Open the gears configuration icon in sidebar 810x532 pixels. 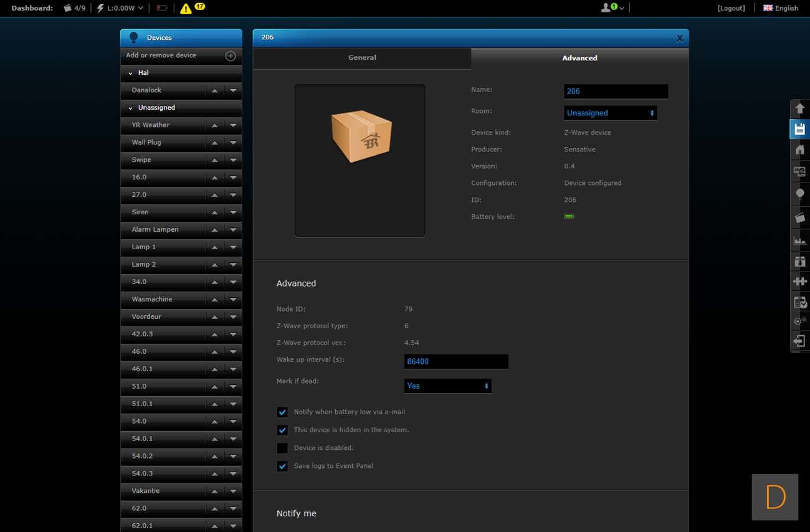pos(799,321)
